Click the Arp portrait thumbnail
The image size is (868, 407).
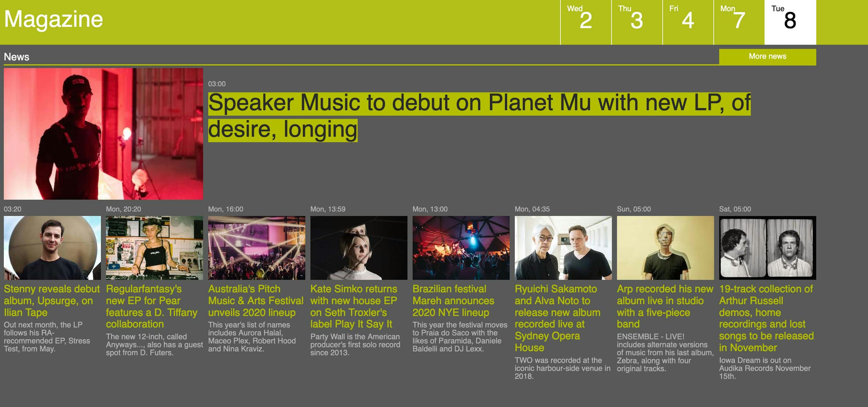tap(665, 248)
